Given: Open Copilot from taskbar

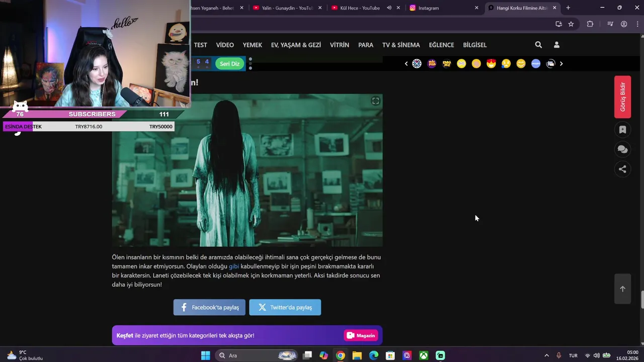Looking at the screenshot, I should click(324, 355).
